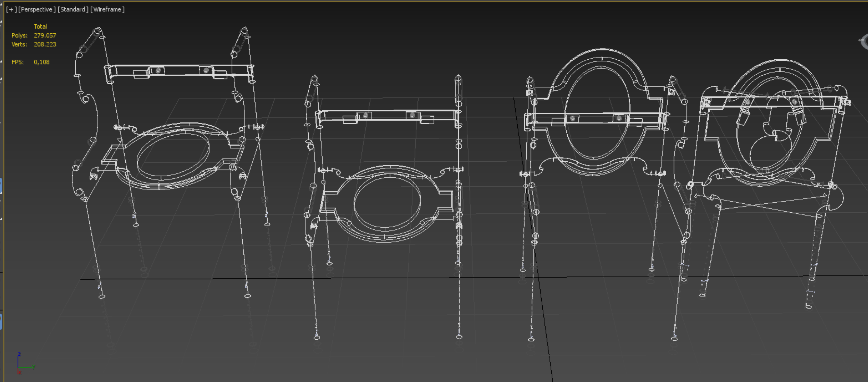Click the upper blue highlighted button at left edge

1,186
